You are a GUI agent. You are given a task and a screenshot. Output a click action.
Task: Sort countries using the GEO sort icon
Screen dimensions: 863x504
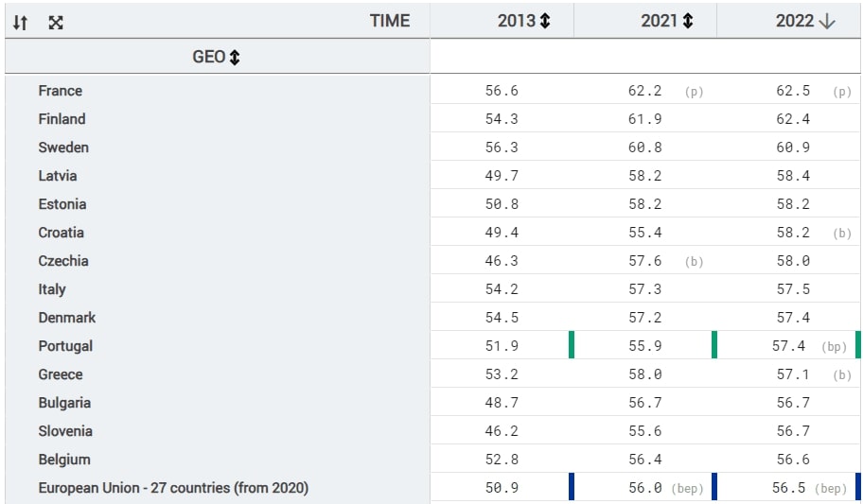[235, 58]
